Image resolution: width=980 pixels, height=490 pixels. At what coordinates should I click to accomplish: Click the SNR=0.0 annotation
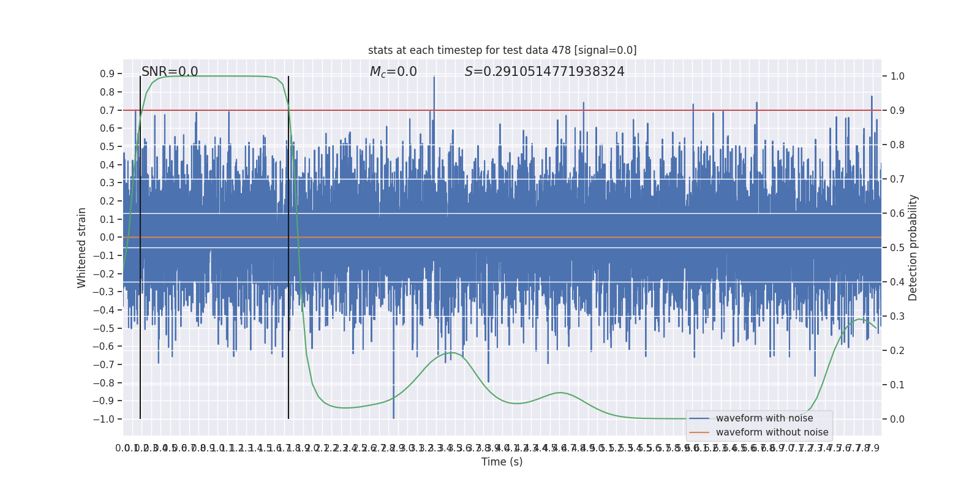pos(170,72)
